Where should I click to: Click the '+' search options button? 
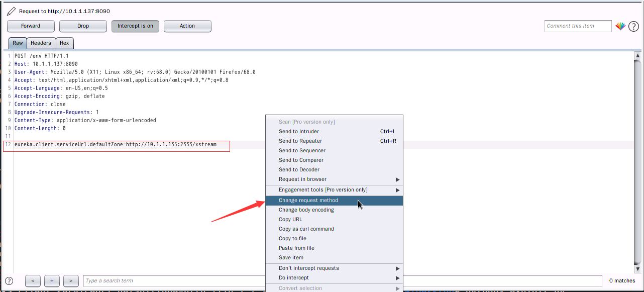52,280
